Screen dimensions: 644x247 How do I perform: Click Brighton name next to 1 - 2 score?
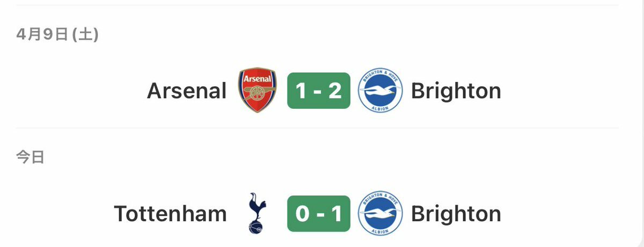(x=456, y=92)
